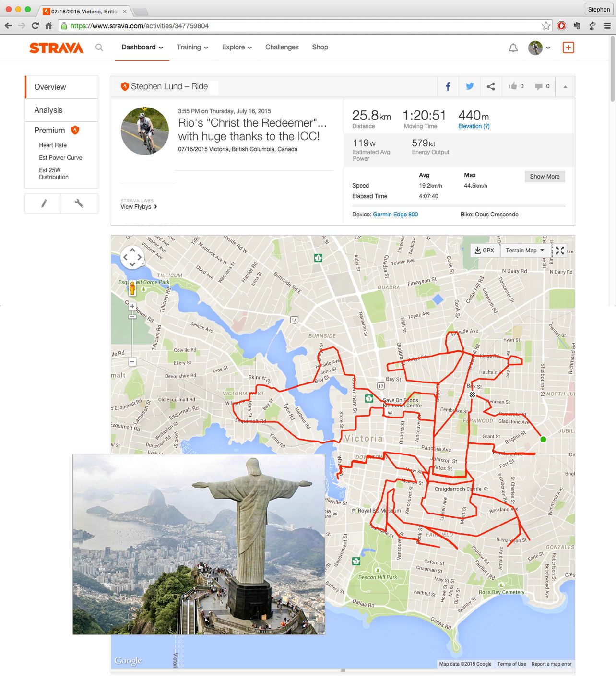This screenshot has width=616, height=681.
Task: Open the Premium sidebar section
Action: tap(49, 130)
